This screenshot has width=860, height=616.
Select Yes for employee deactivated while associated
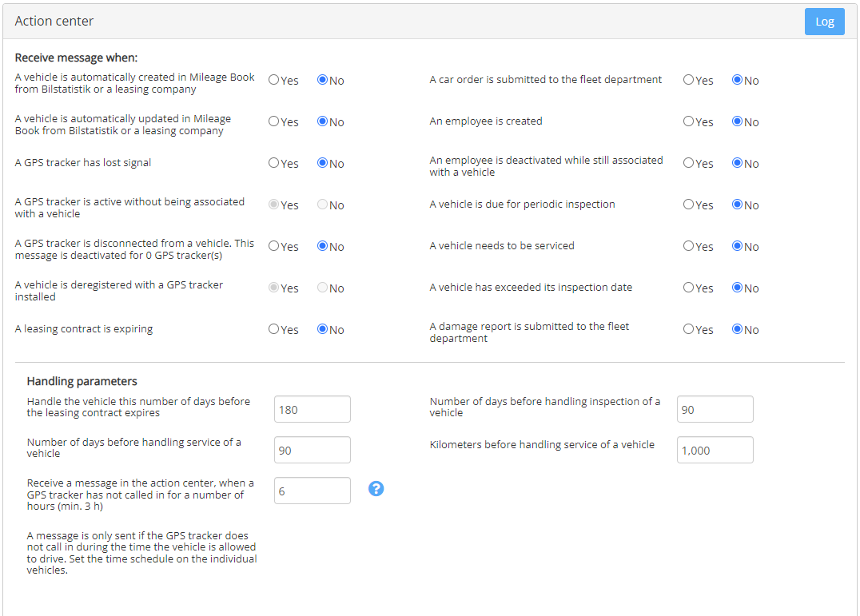[x=688, y=163]
